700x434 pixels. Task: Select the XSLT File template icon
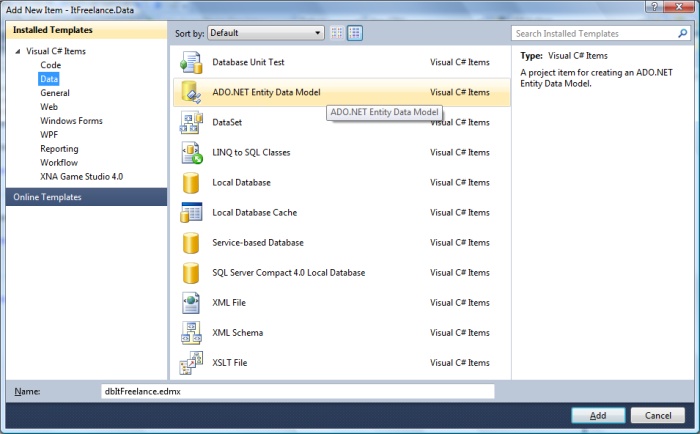[191, 363]
